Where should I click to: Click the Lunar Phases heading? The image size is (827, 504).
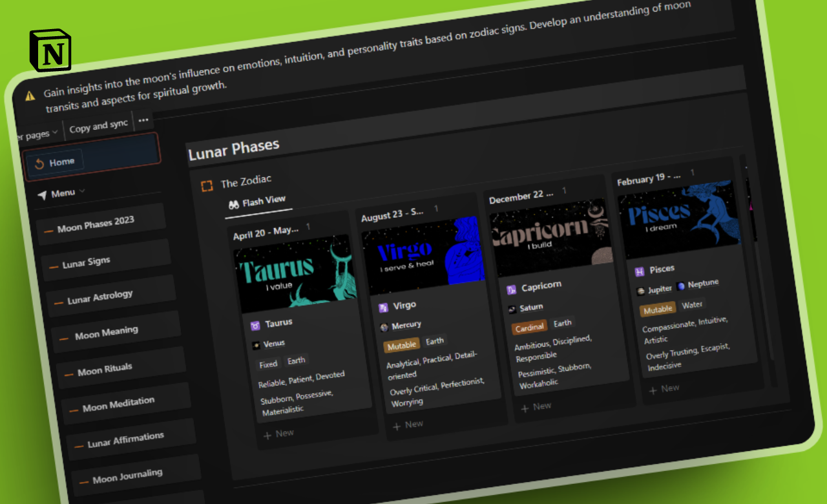click(234, 149)
